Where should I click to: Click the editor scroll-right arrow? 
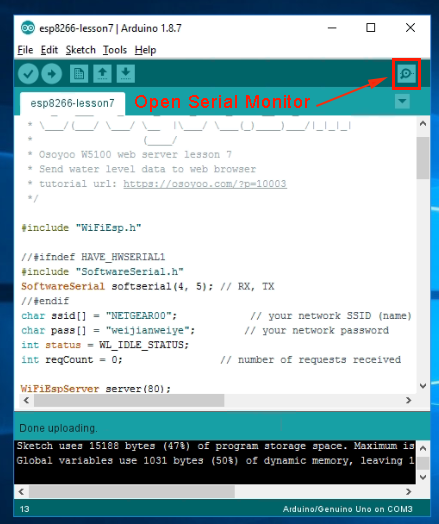[408, 400]
